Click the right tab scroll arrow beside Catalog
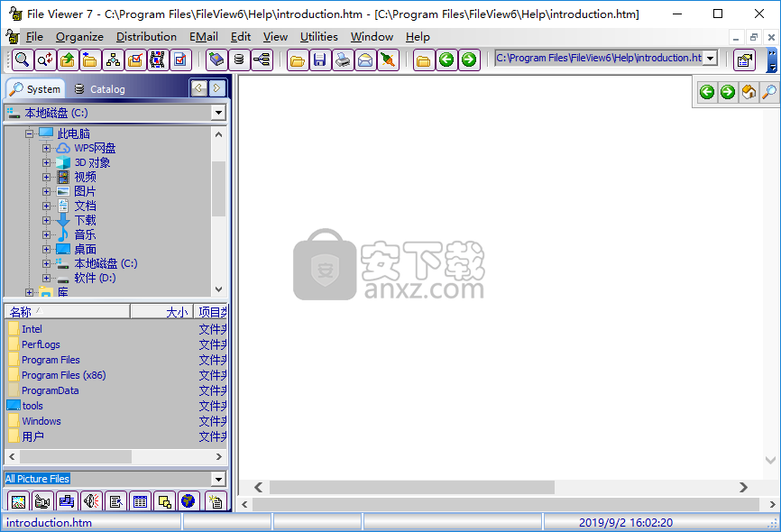Viewport: 781px width, 532px height. tap(216, 88)
